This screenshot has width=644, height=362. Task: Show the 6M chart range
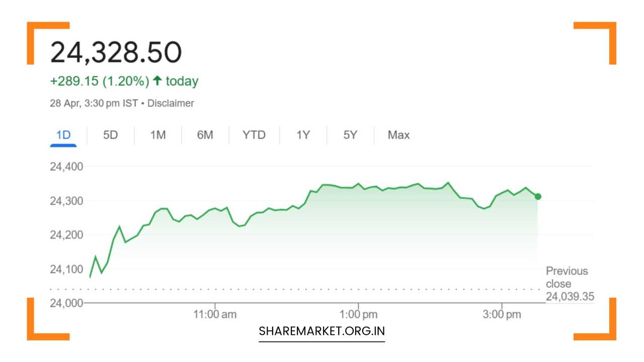[205, 135]
